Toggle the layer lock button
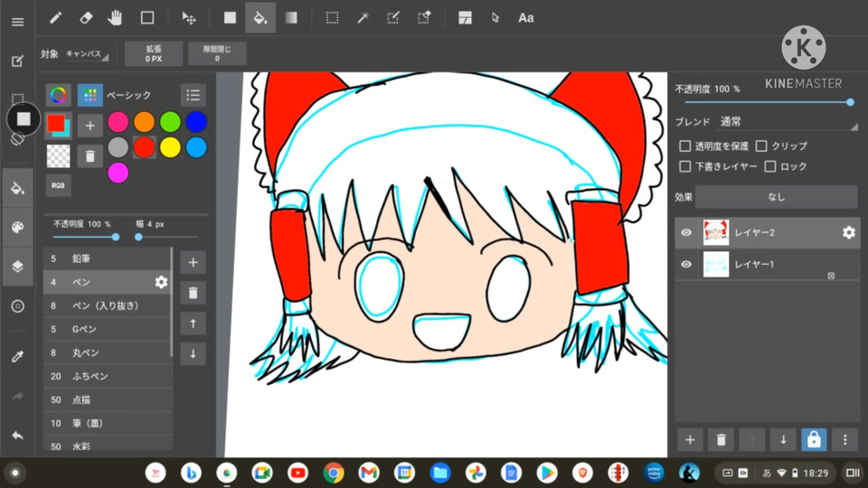The width and height of the screenshot is (868, 488). 814,440
